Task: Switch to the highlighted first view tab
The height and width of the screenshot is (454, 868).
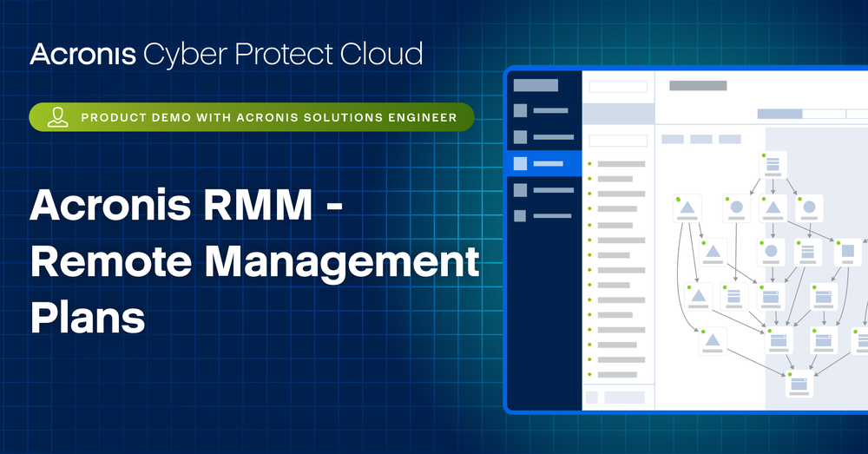Action: [x=779, y=114]
